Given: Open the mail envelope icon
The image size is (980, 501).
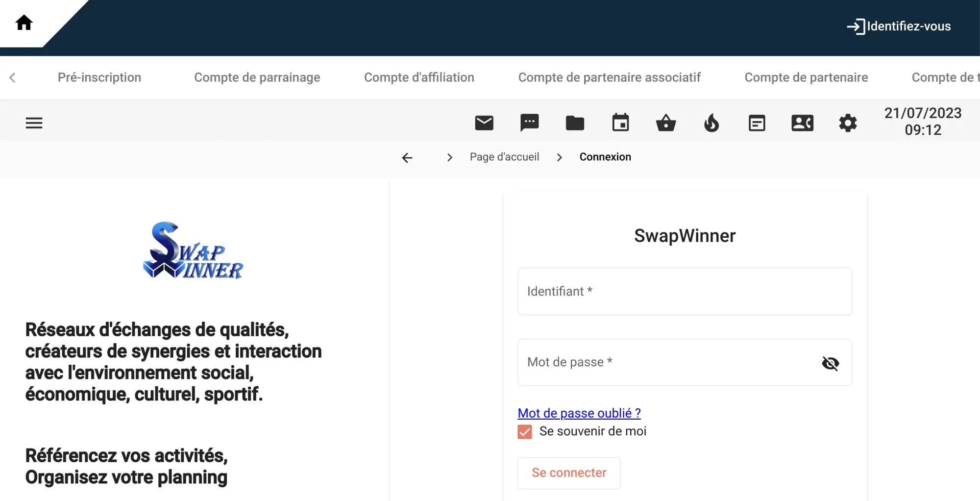Looking at the screenshot, I should (484, 123).
